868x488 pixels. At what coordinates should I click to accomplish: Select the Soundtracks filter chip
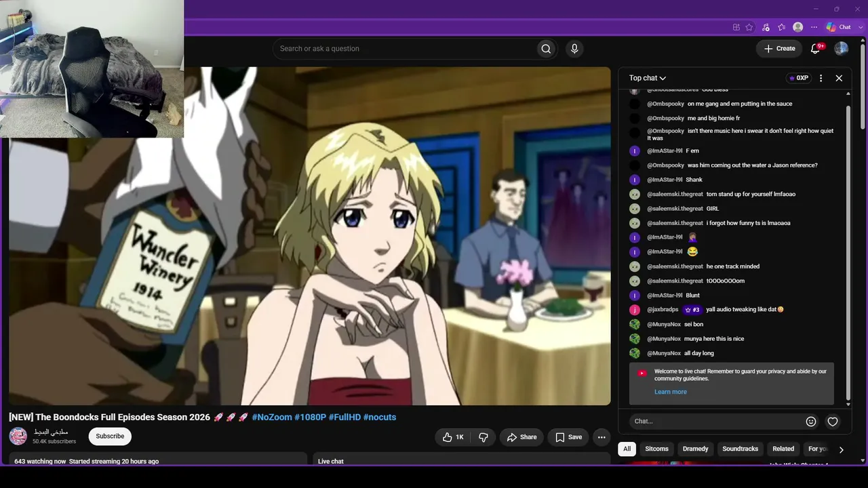[x=739, y=449]
